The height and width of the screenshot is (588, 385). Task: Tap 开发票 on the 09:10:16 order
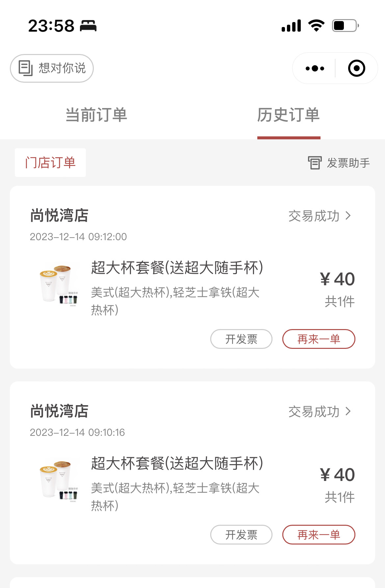pyautogui.click(x=241, y=535)
